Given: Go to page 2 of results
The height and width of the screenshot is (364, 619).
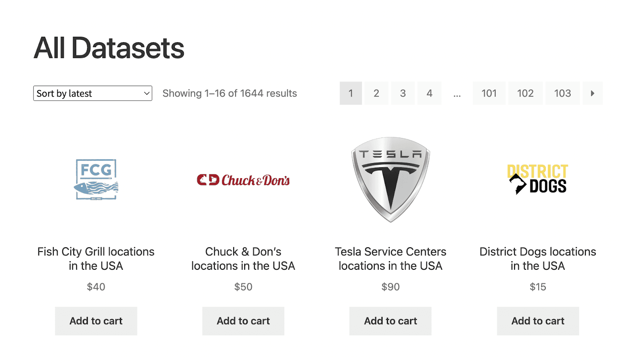Looking at the screenshot, I should [376, 93].
